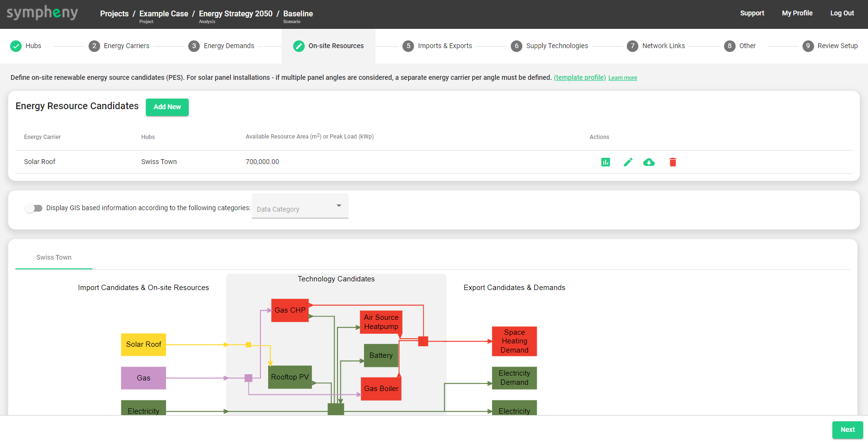Edit the Solar Roof resource with pencil icon
Viewport: 868px width, 442px height.
click(x=628, y=162)
